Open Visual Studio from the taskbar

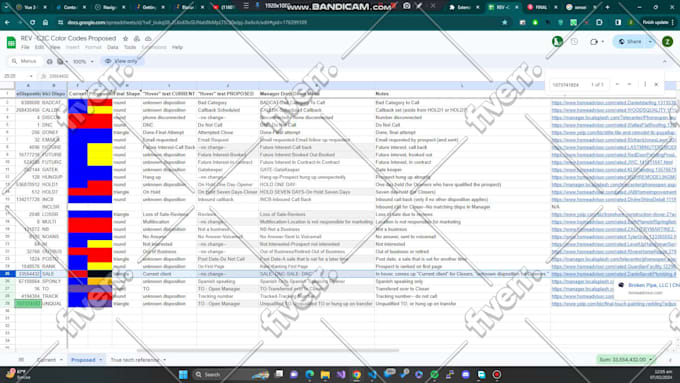(341, 374)
